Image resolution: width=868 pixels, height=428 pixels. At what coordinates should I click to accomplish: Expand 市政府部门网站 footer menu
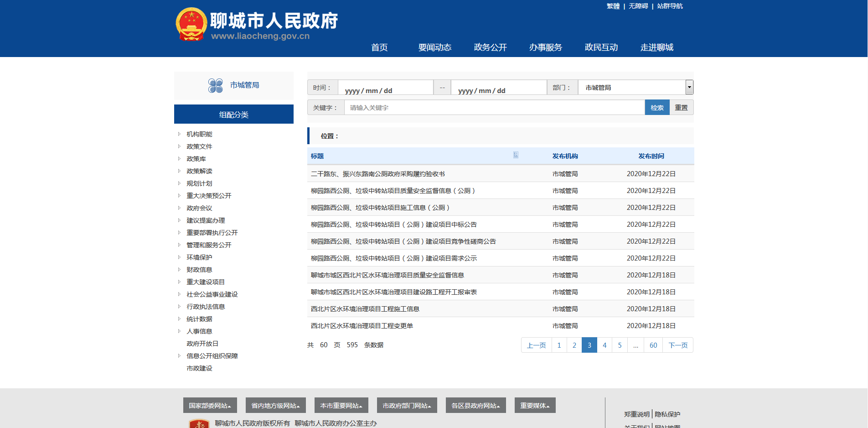point(407,405)
